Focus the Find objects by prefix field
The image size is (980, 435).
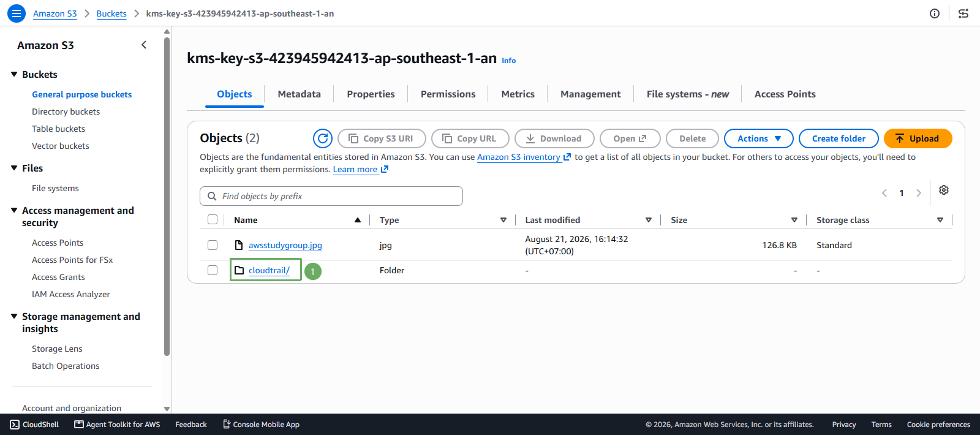331,196
